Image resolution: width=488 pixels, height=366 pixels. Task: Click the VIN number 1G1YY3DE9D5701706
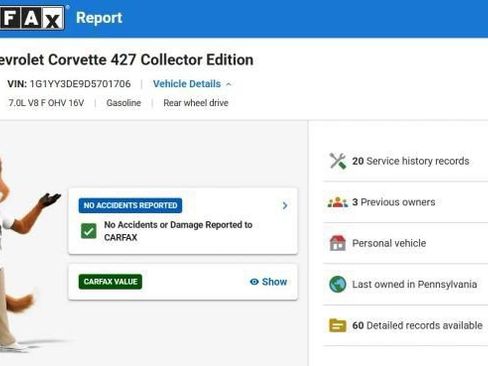click(x=80, y=84)
